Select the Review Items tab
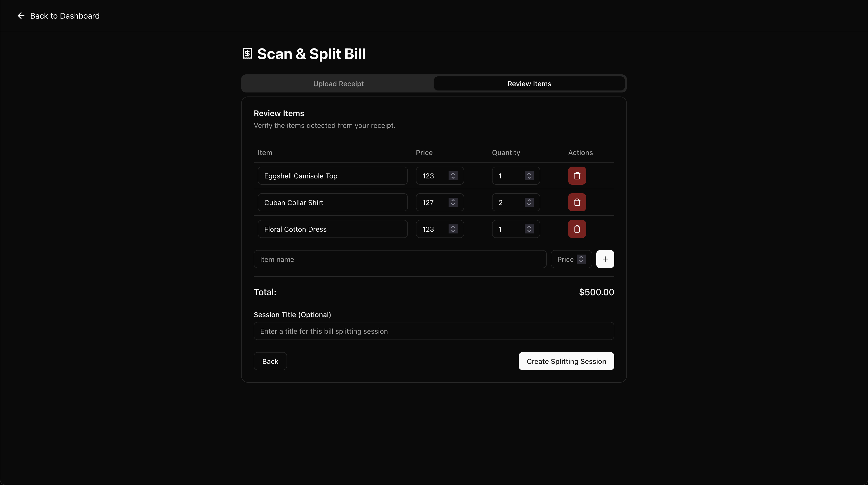Image resolution: width=868 pixels, height=485 pixels. [529, 84]
